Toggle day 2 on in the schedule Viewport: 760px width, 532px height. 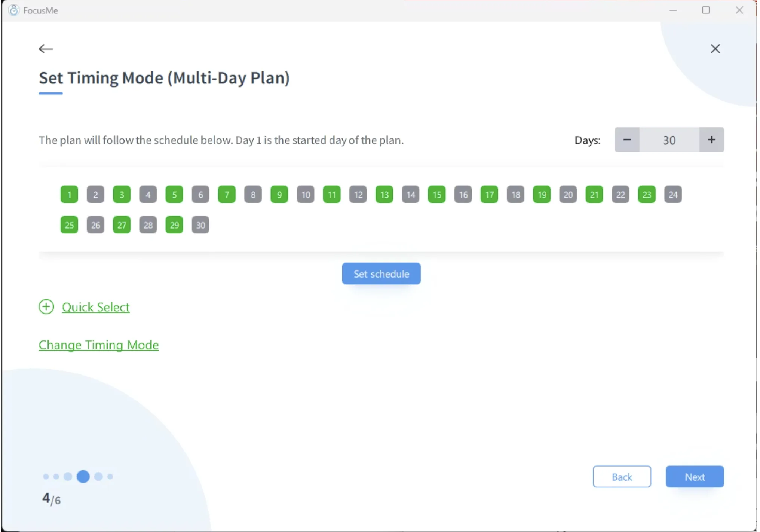pyautogui.click(x=95, y=194)
